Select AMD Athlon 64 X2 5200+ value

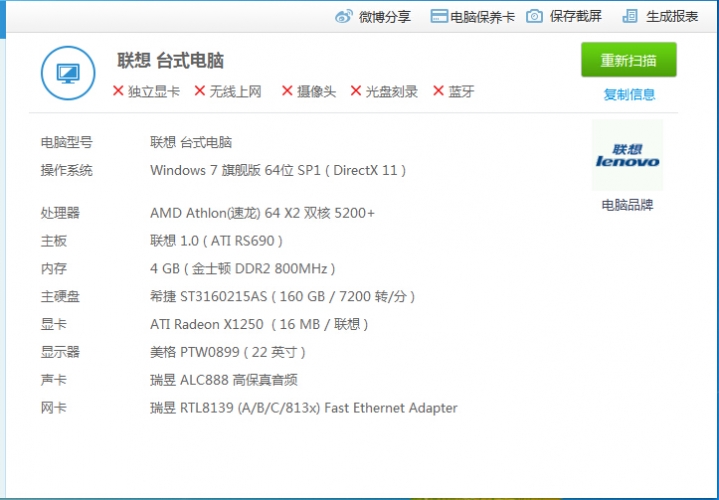pos(262,213)
